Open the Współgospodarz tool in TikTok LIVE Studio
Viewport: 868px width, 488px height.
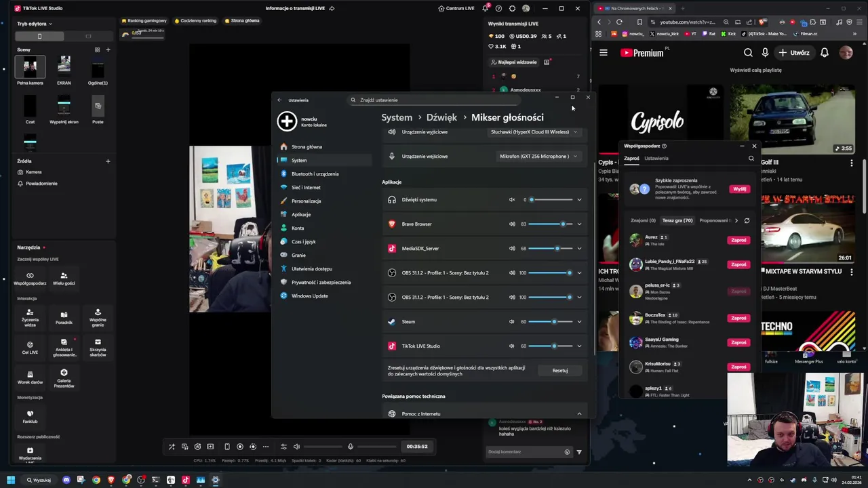click(30, 279)
